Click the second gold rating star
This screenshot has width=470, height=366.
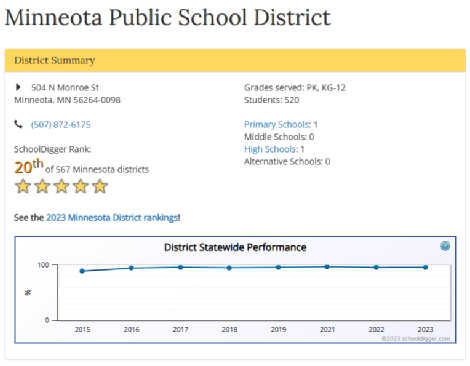pos(42,186)
